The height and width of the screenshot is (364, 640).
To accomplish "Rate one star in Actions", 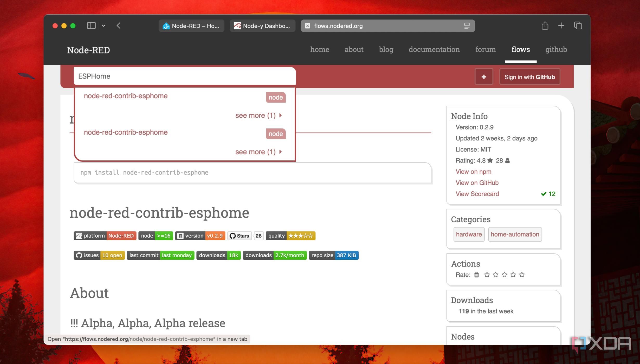I will [487, 275].
